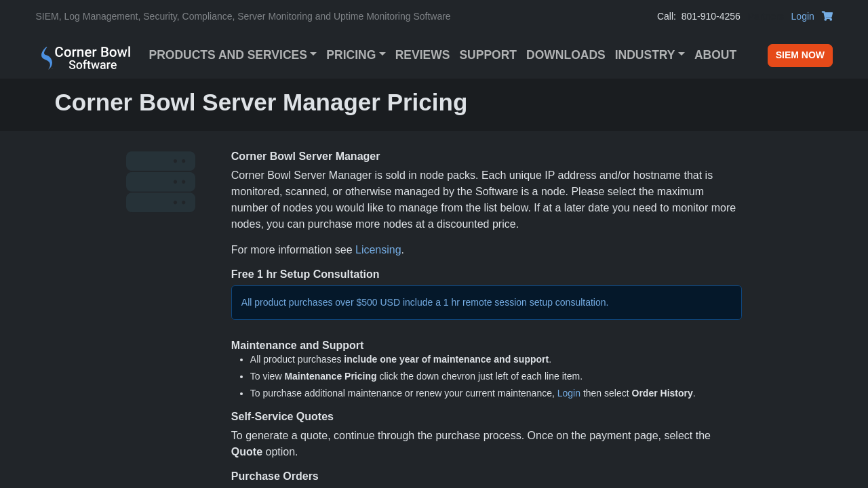This screenshot has height=488, width=868.
Task: Click the server stack icon
Action: point(161,182)
